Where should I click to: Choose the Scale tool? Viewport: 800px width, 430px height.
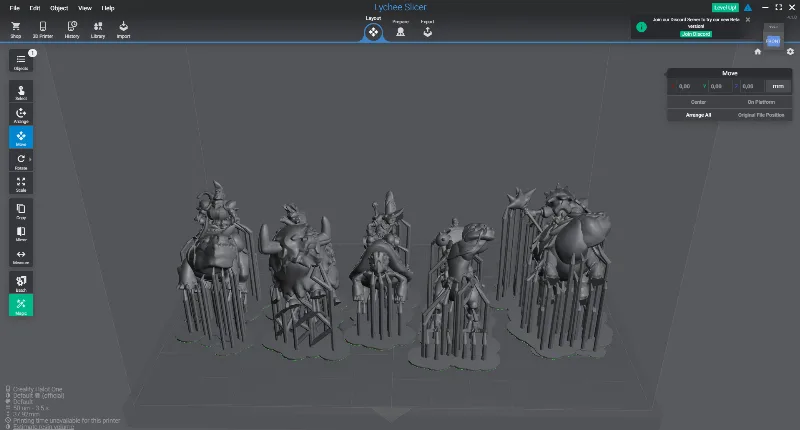click(21, 184)
